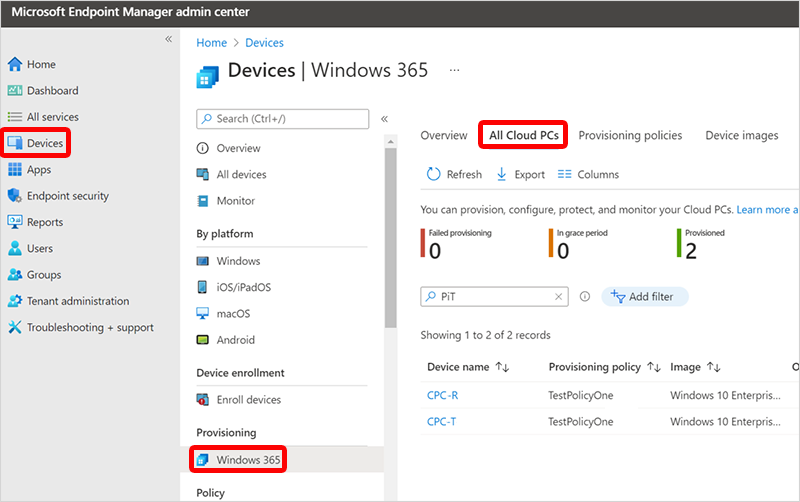Click the In grace period count tile
800x502 pixels.
coord(578,243)
